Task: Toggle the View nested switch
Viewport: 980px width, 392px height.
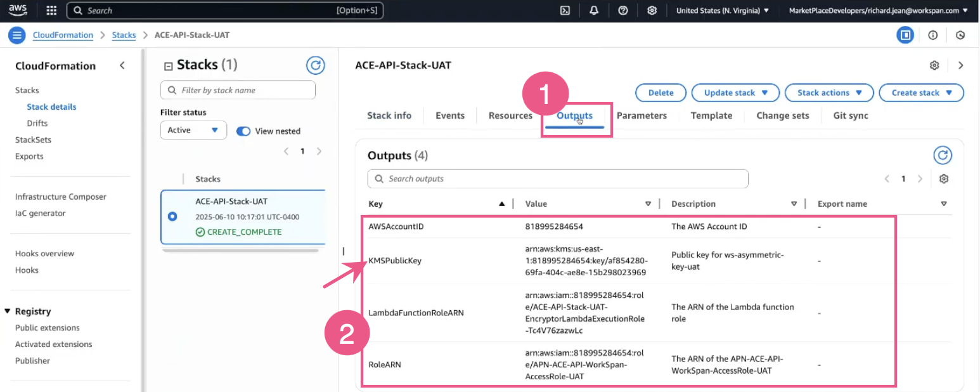Action: (x=243, y=131)
